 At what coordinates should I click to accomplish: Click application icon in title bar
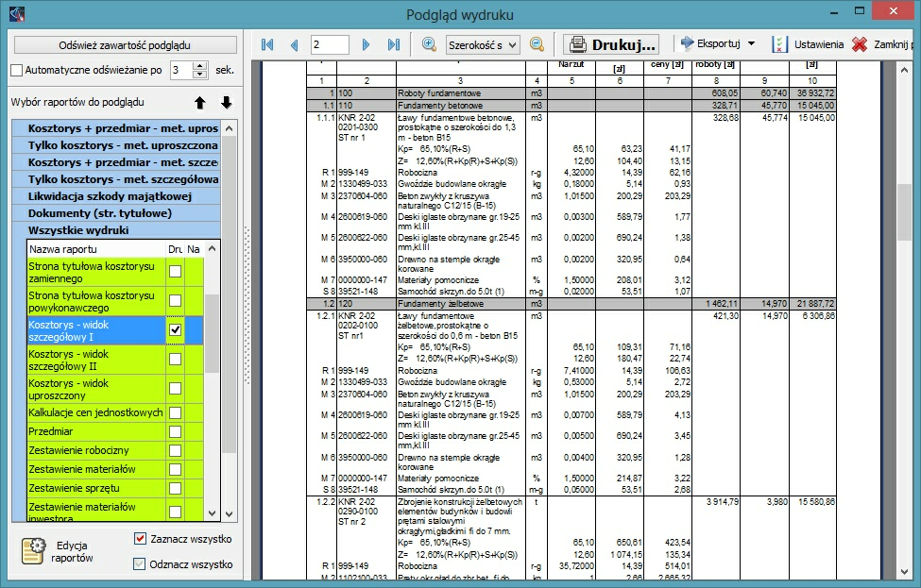coord(17,13)
